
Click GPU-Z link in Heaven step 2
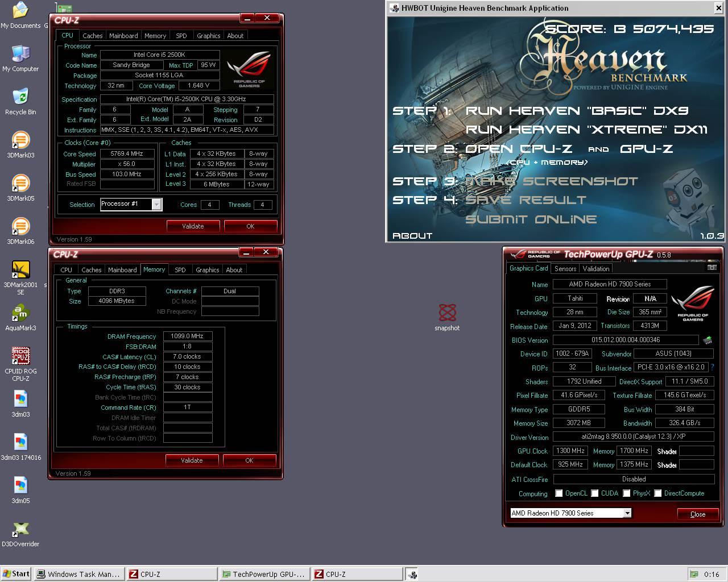click(x=646, y=149)
